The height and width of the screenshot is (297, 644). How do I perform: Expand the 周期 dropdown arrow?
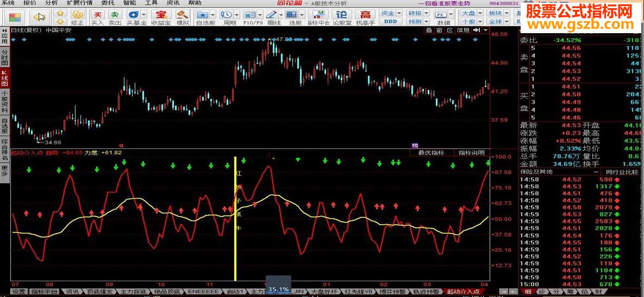click(x=236, y=14)
